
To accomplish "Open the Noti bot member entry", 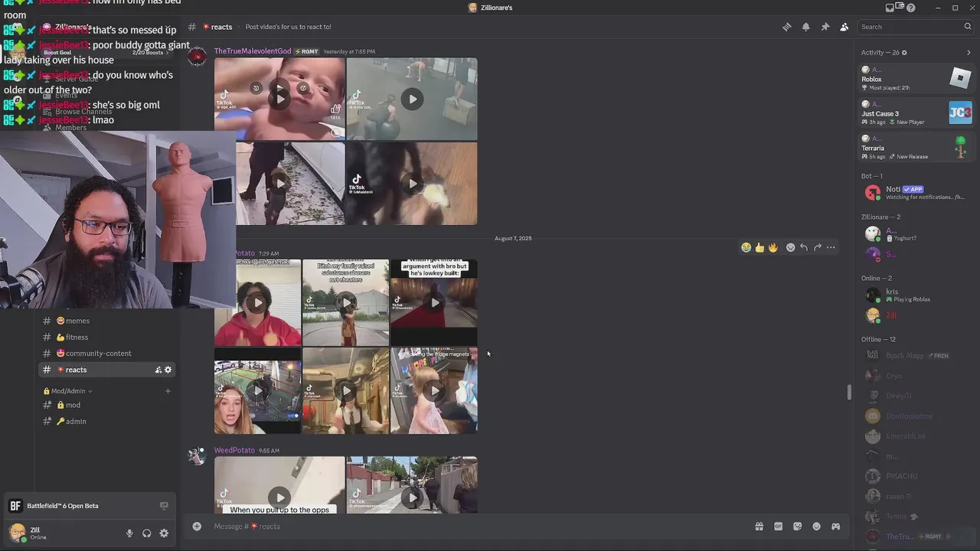I will pos(916,193).
